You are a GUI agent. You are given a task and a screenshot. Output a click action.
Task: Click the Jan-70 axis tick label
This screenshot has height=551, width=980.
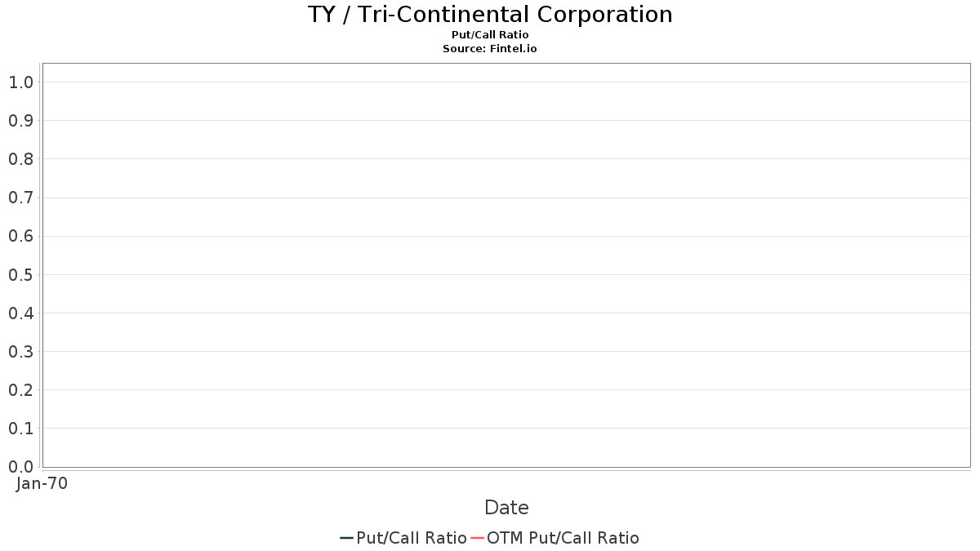[42, 484]
